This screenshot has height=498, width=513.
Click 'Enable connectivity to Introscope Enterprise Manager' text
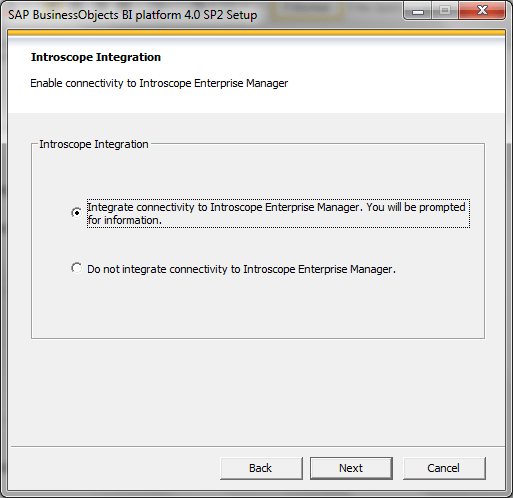click(159, 83)
